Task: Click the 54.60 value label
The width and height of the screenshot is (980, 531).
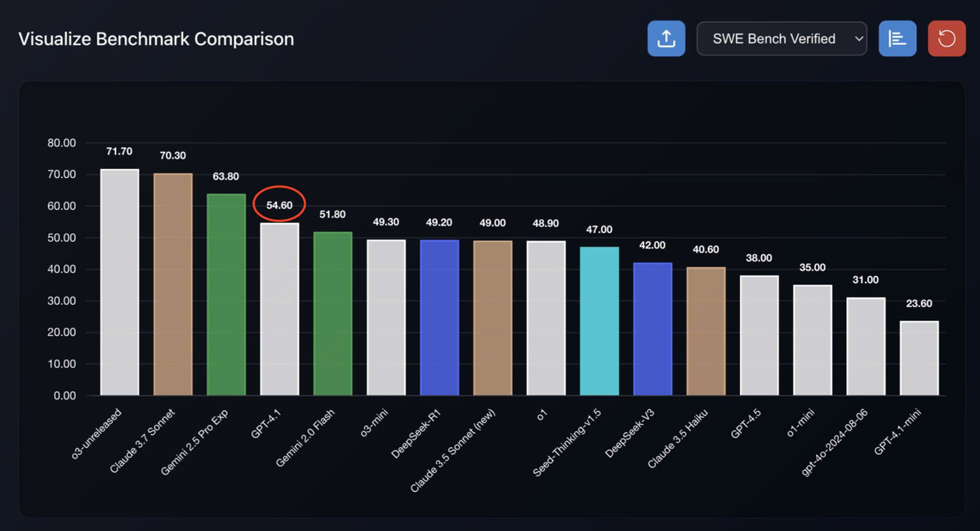Action: [x=279, y=205]
